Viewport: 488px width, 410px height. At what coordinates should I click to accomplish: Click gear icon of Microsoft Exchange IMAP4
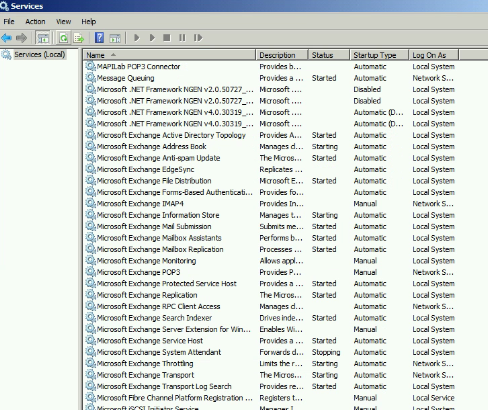[90, 203]
